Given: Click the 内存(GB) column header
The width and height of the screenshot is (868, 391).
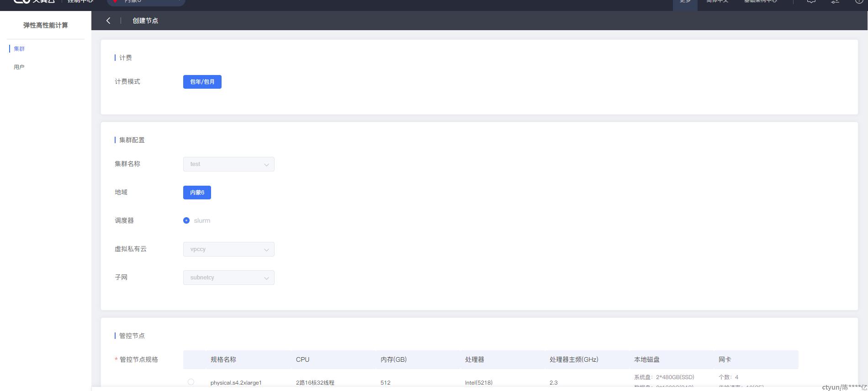Looking at the screenshot, I should coord(393,359).
